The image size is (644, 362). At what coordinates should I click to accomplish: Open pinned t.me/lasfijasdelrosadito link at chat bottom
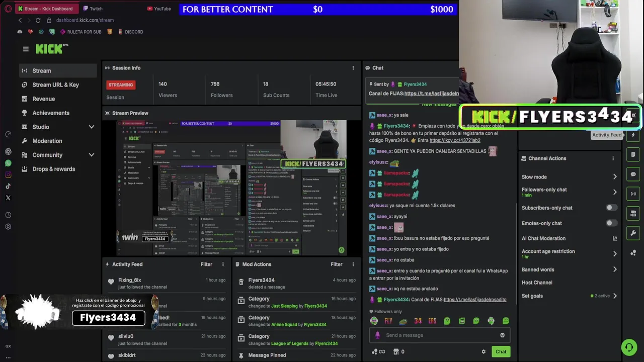pos(475,300)
